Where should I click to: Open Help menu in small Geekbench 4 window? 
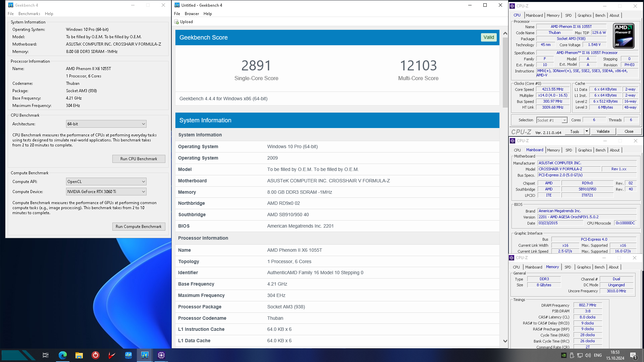tap(49, 14)
